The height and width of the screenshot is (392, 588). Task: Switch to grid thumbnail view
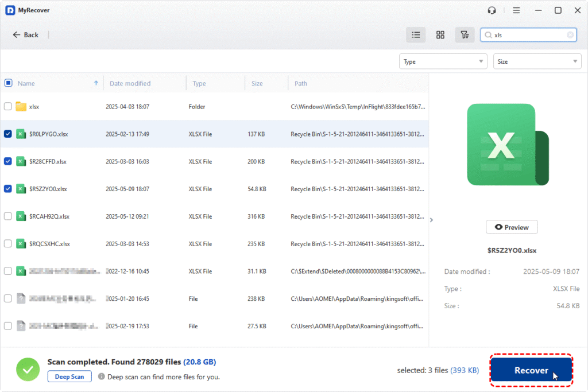[440, 35]
